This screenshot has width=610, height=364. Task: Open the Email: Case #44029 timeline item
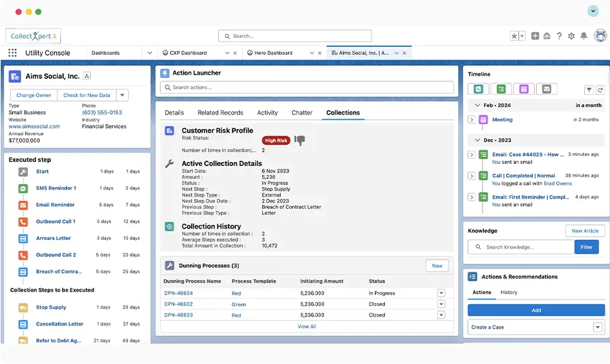[x=528, y=155]
